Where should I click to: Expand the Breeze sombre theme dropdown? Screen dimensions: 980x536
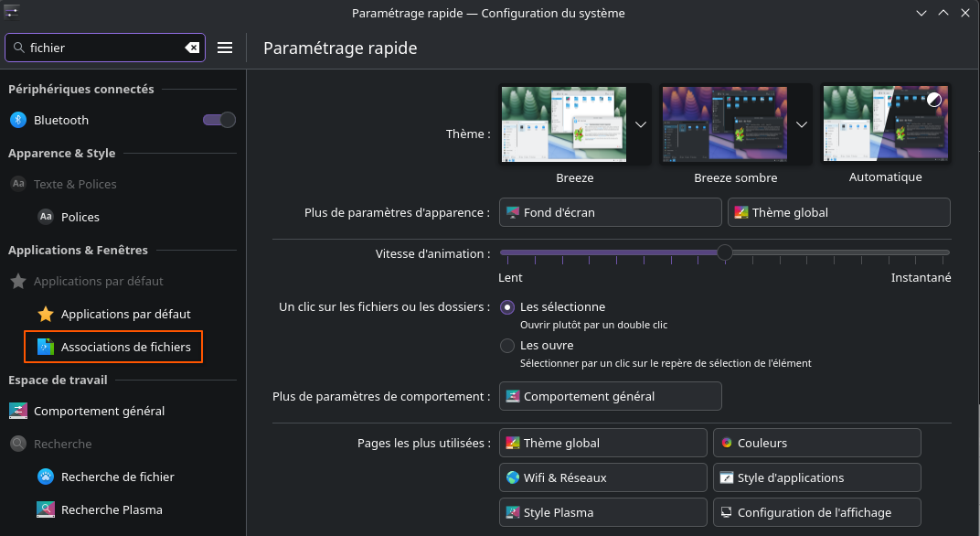[x=802, y=124]
